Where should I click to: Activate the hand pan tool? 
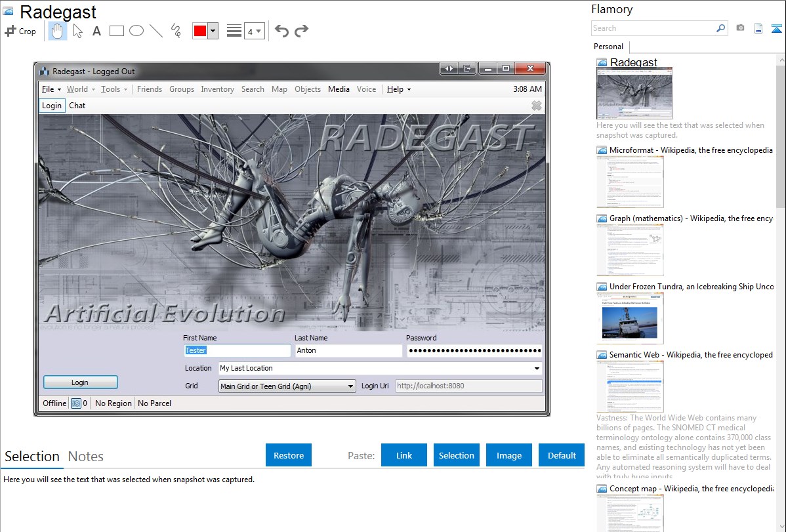click(x=57, y=31)
